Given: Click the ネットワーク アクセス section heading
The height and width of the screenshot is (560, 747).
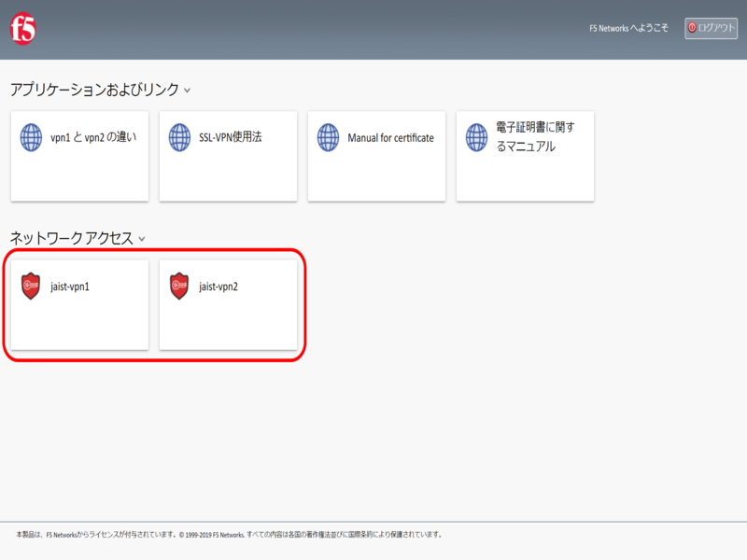Looking at the screenshot, I should coord(71,238).
